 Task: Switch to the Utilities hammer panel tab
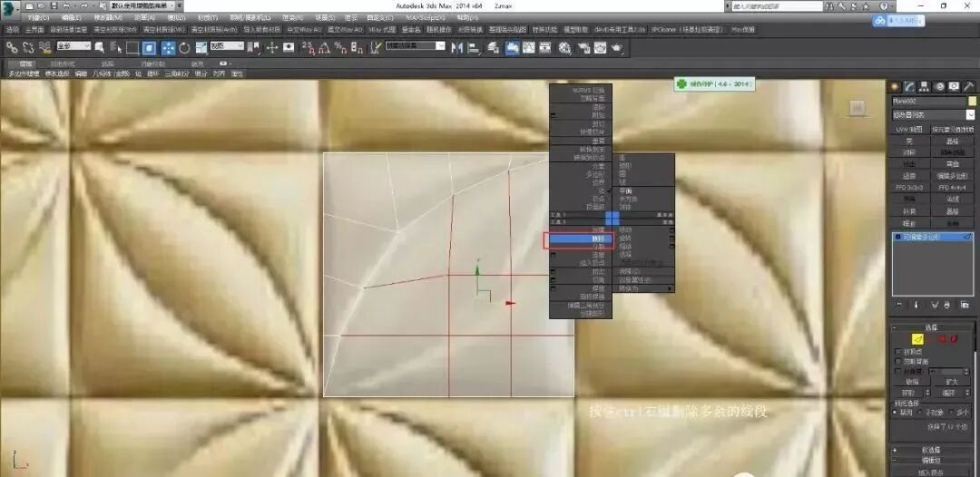[969, 87]
